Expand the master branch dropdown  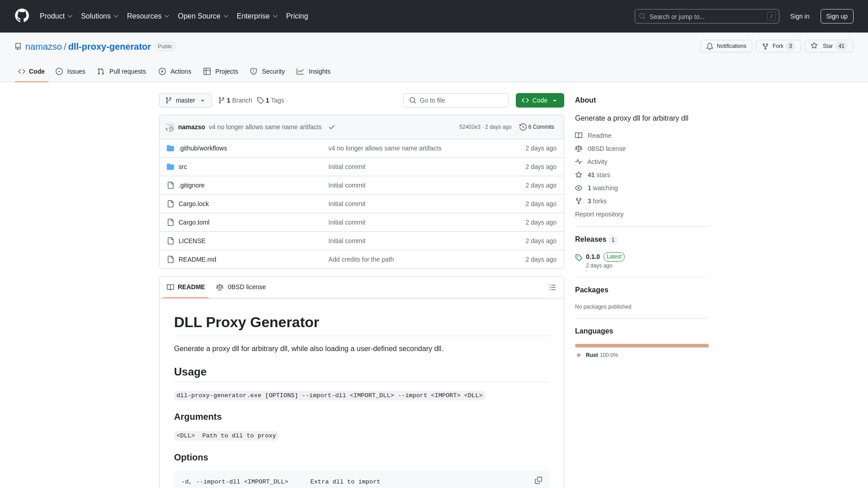pos(185,100)
